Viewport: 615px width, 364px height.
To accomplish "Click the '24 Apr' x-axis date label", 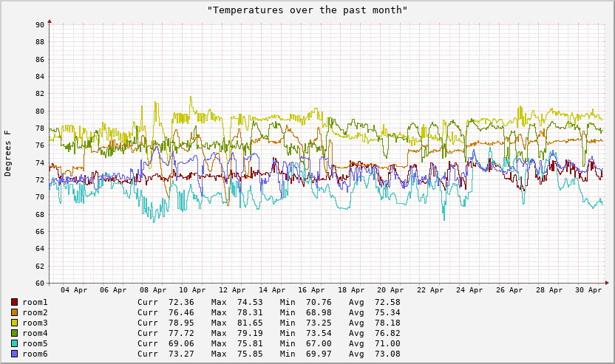I will [x=469, y=290].
